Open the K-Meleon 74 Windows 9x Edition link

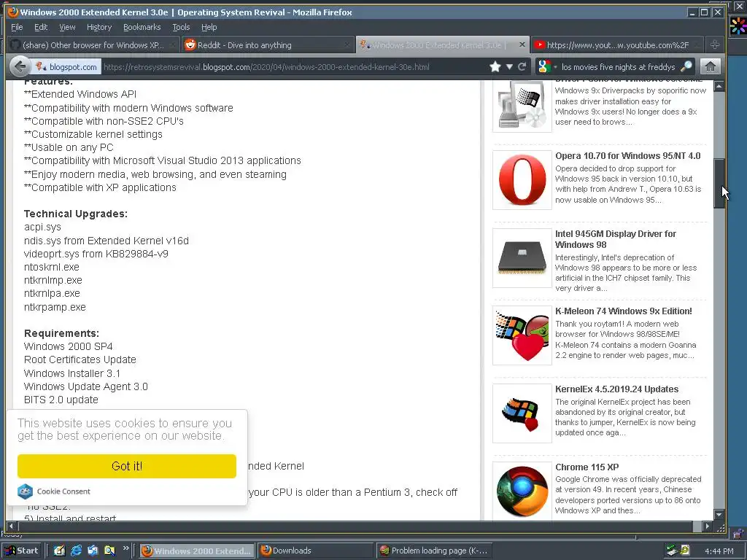pyautogui.click(x=623, y=311)
